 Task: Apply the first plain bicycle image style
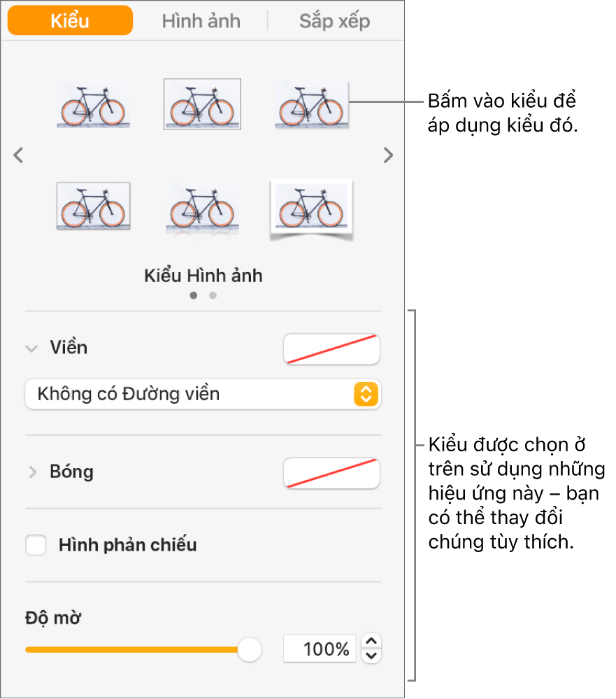pos(94,105)
